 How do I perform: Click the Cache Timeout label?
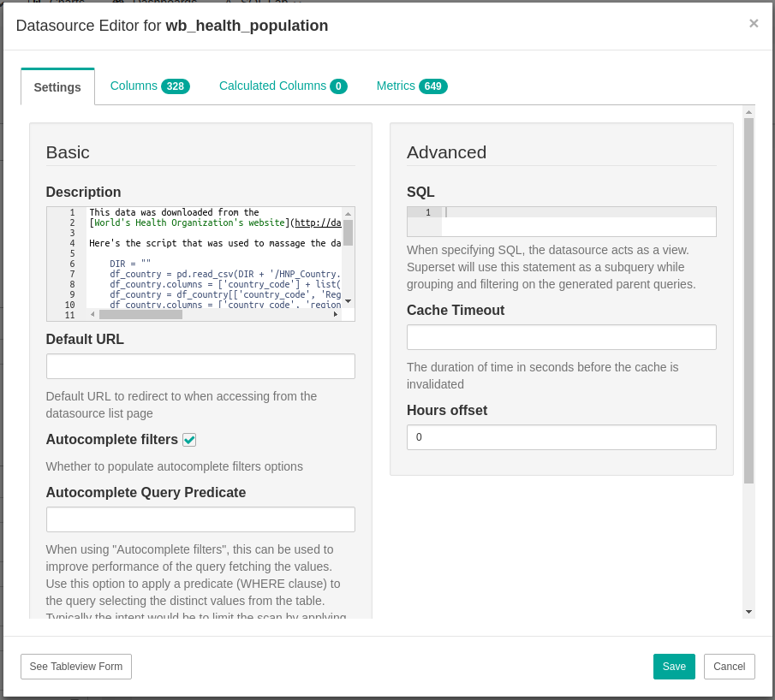(456, 310)
